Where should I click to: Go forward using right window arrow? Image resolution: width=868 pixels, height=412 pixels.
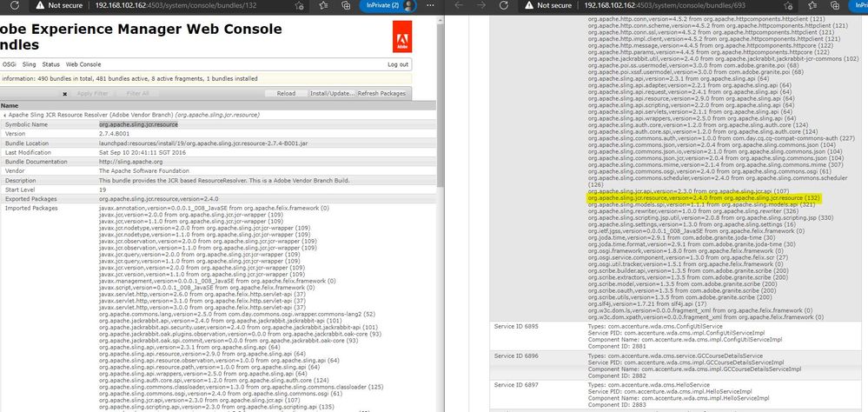(480, 5)
